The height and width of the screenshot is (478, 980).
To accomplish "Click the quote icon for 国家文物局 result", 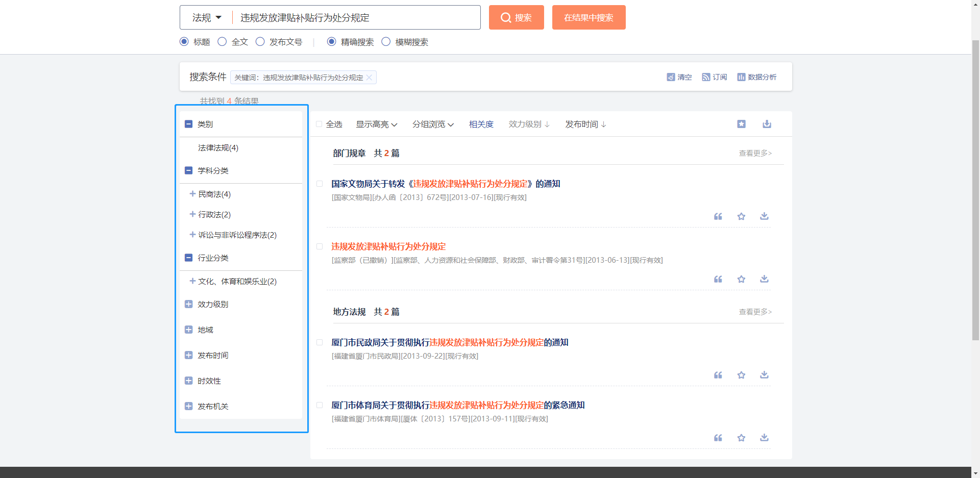I will pos(718,216).
